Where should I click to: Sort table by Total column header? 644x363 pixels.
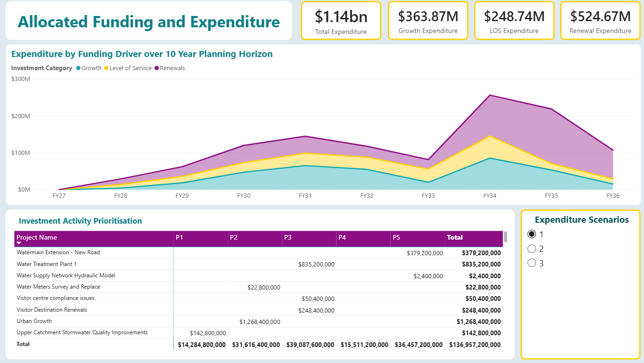(455, 238)
